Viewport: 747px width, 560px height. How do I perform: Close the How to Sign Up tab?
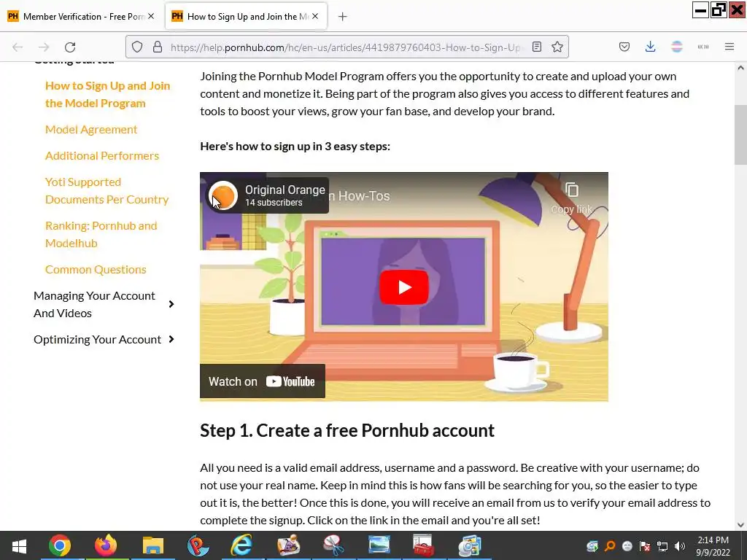pos(315,16)
